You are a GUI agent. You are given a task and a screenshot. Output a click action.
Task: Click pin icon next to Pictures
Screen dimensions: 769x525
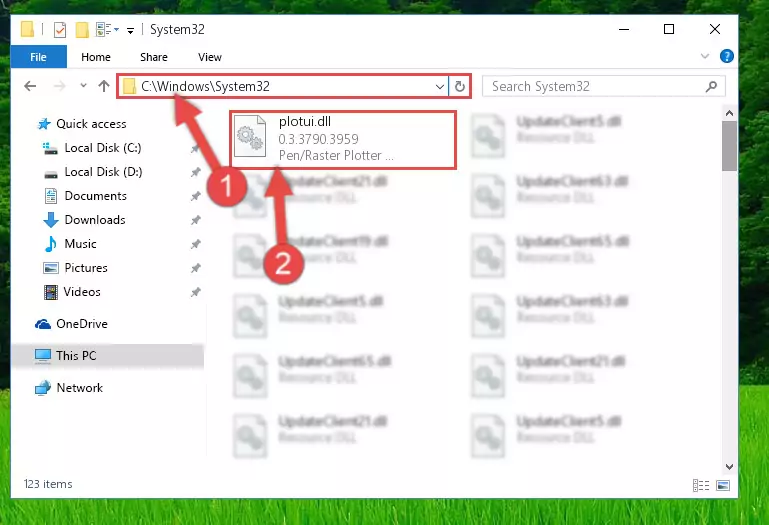[195, 268]
